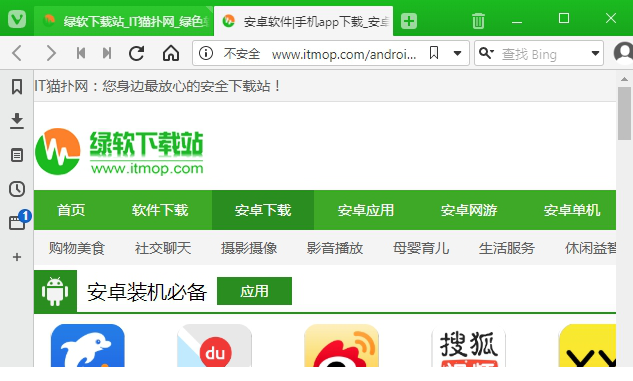Open the History side panel
The image size is (633, 381).
(x=17, y=189)
